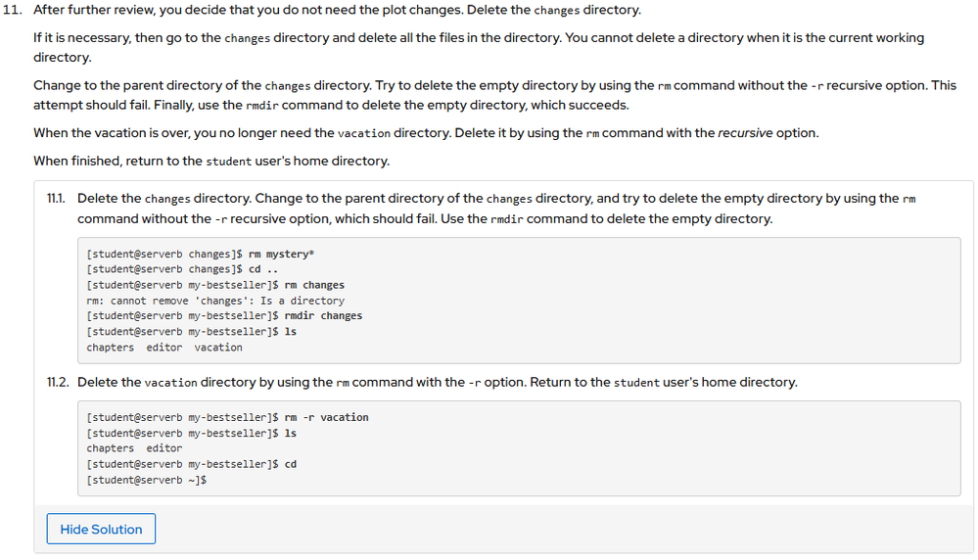Click 'When finished, return to' sentence

[211, 161]
